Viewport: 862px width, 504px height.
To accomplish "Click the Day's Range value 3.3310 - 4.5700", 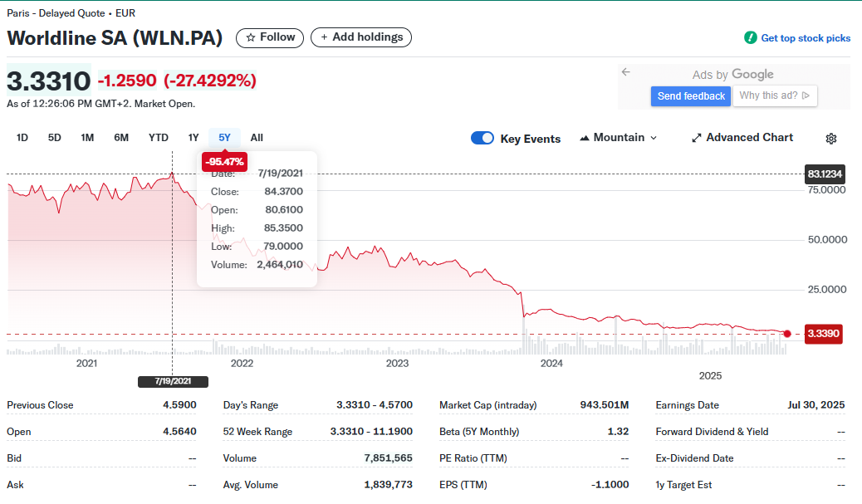I will click(x=375, y=405).
